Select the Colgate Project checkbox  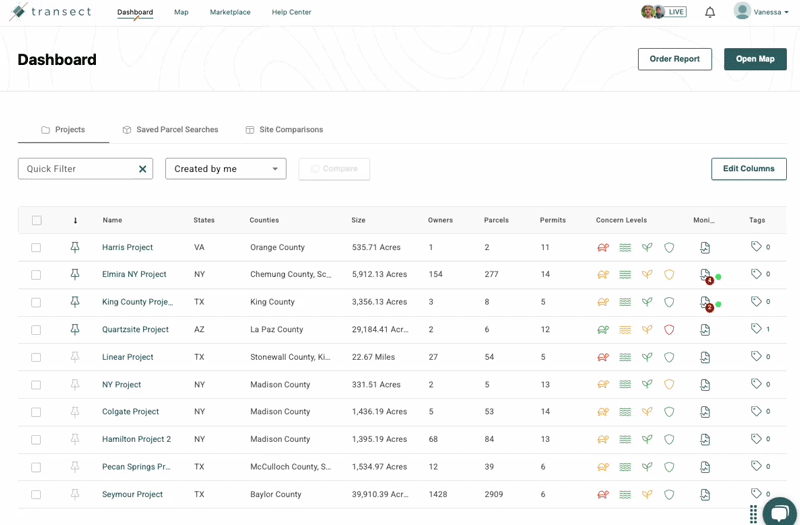(36, 412)
